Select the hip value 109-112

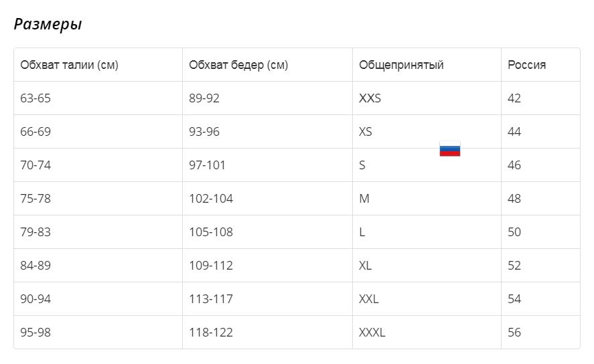tap(211, 266)
